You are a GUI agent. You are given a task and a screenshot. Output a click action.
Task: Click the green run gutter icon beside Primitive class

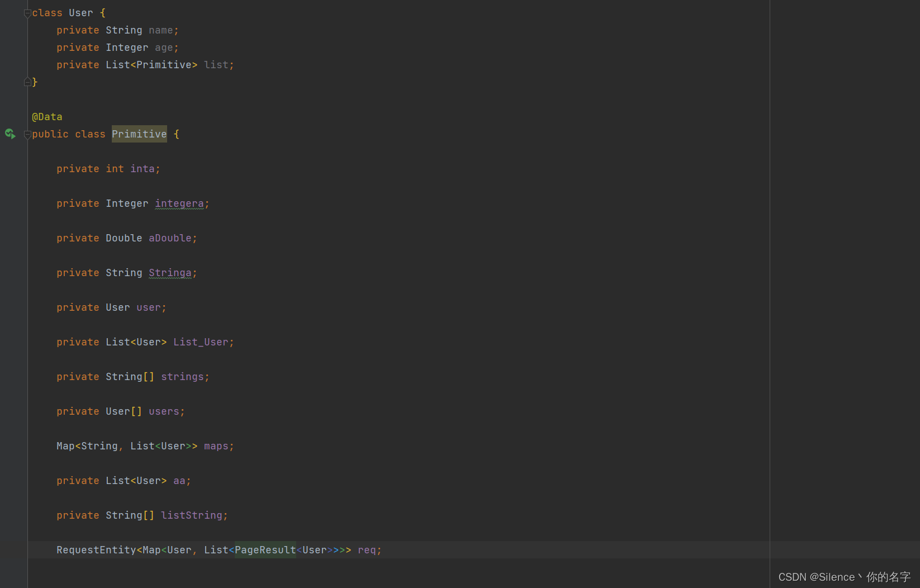click(10, 134)
